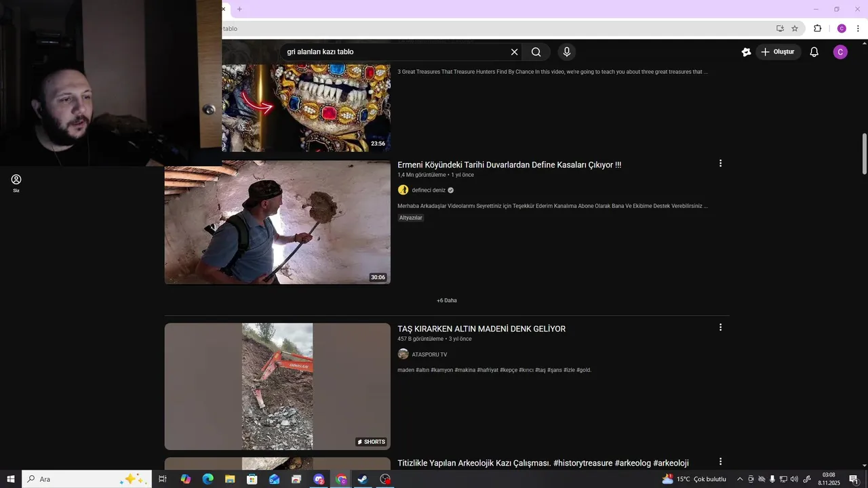The width and height of the screenshot is (868, 488).
Task: Click the YouTube search magnifier button
Action: [x=536, y=52]
